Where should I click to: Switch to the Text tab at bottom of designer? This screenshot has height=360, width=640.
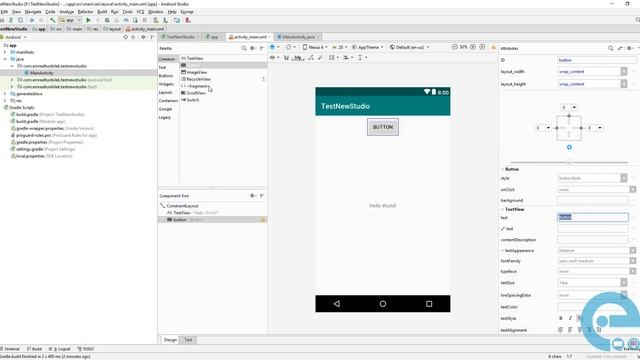coord(188,340)
